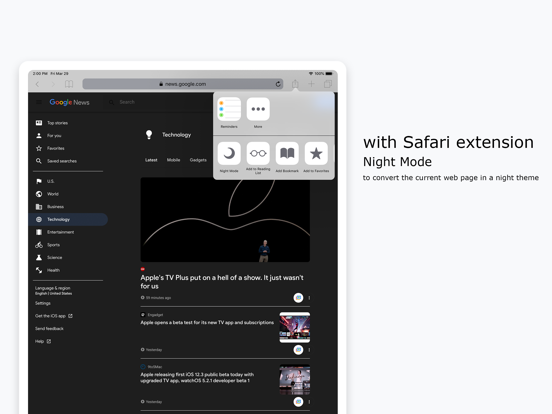The width and height of the screenshot is (552, 414).
Task: Open article about Apple TV app beta test
Action: 207,322
